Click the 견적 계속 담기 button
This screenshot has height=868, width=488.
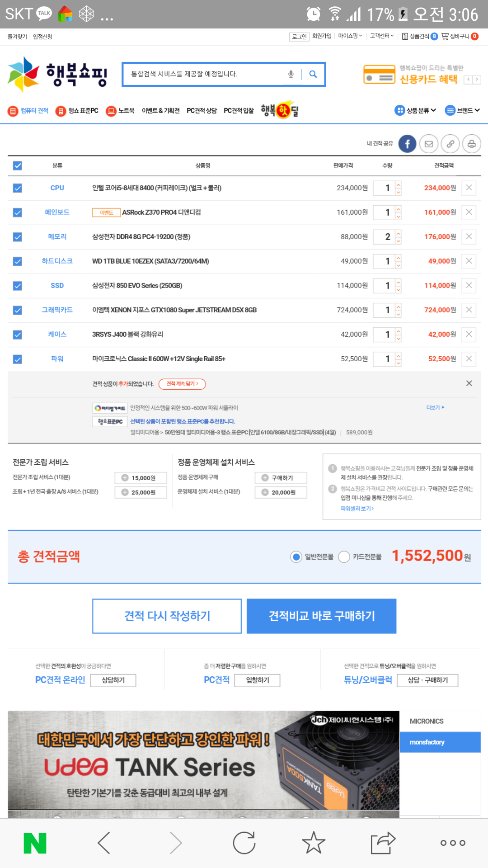click(x=182, y=384)
